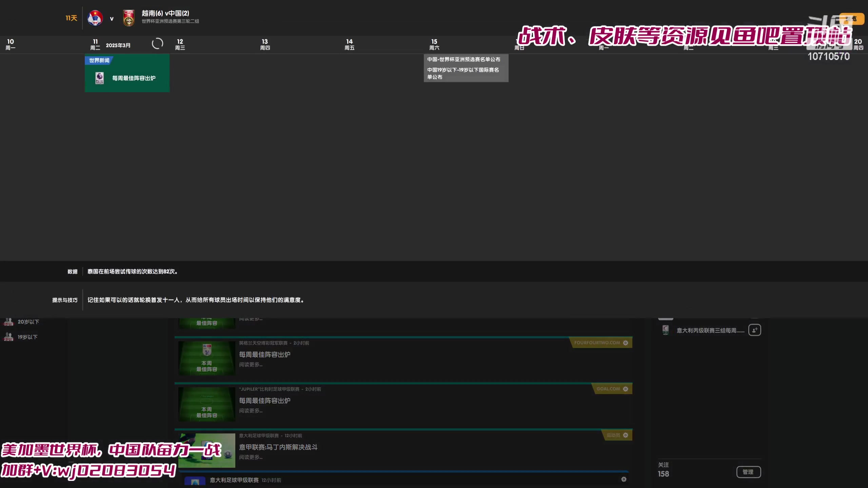Select calendar day 20 周四
Viewport: 868px width, 488px height.
point(858,44)
